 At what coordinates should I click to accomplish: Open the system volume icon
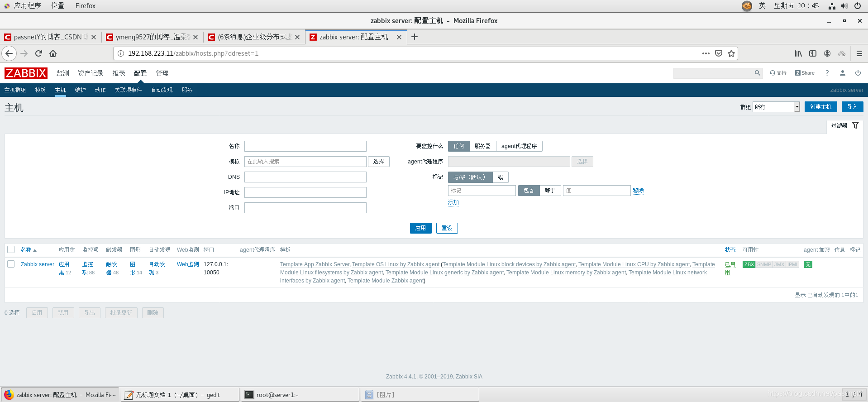(x=844, y=6)
